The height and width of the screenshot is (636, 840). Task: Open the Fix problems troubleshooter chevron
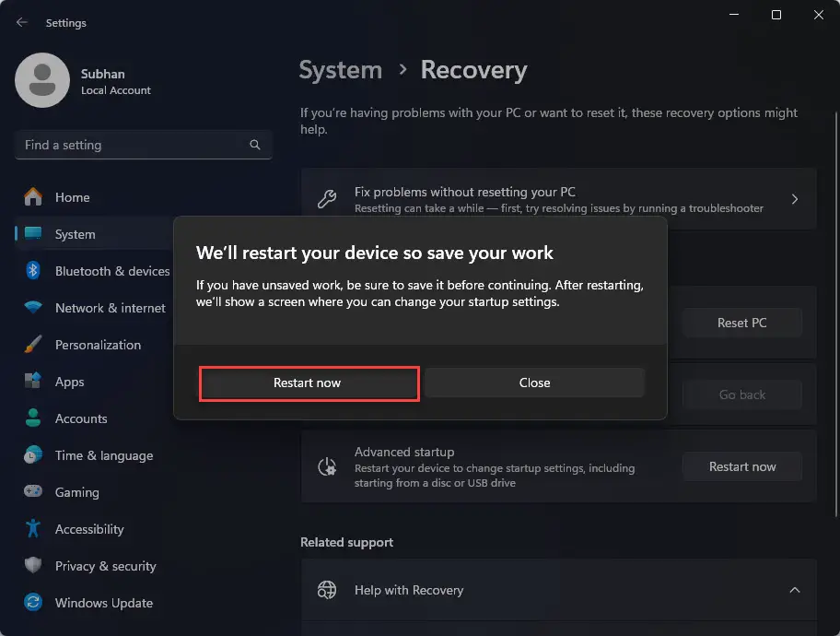tap(794, 199)
